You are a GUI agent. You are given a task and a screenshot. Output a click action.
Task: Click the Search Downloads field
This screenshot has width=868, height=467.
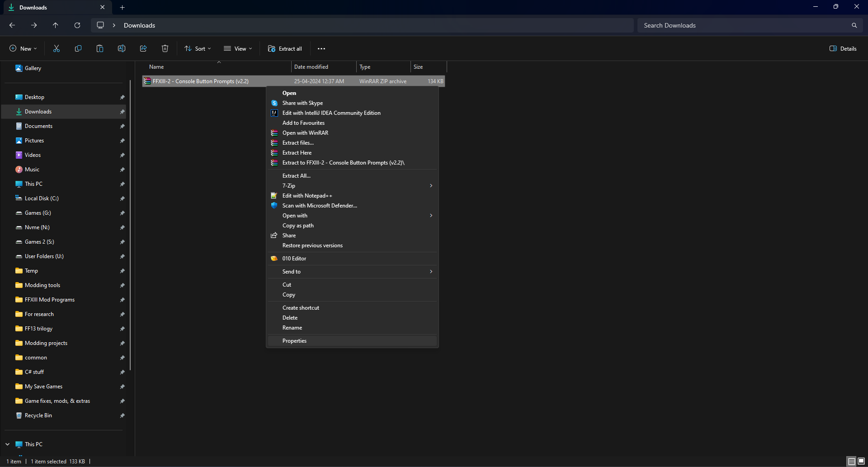pyautogui.click(x=746, y=25)
